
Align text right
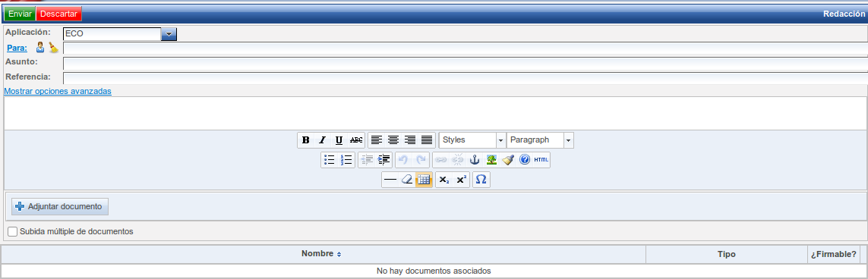409,140
